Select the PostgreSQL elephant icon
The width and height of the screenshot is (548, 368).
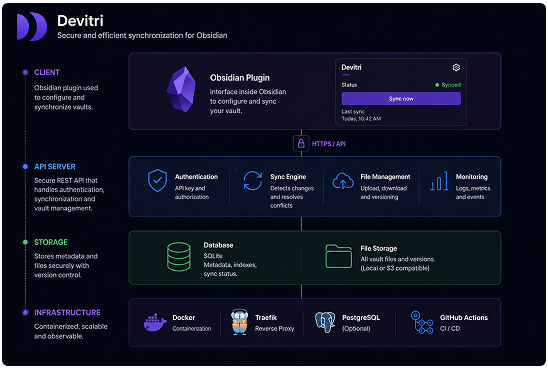325,322
